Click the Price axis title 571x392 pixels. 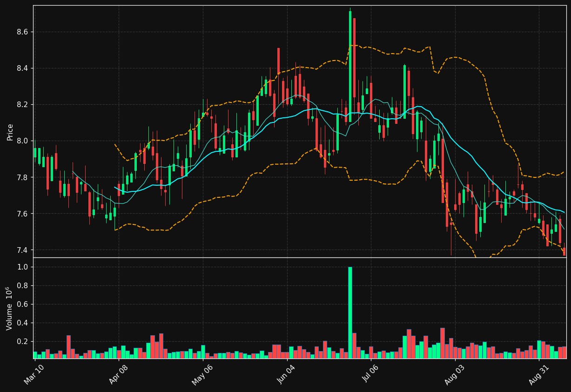10,132
